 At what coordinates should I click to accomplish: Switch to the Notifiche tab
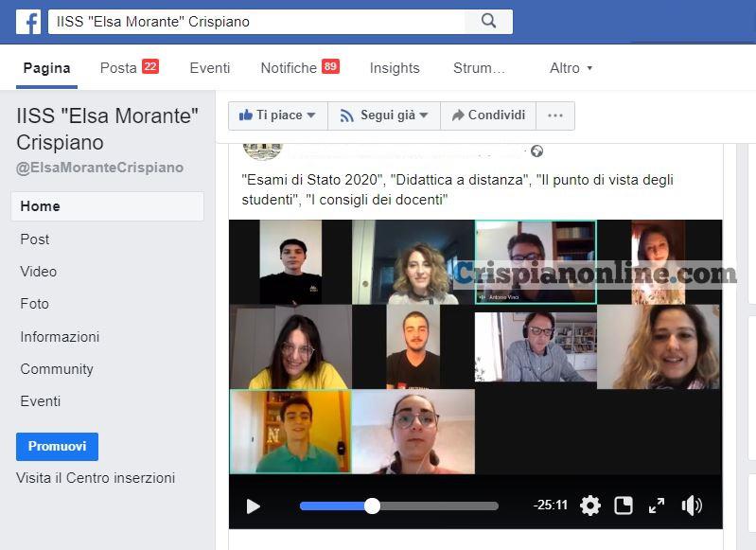point(299,68)
